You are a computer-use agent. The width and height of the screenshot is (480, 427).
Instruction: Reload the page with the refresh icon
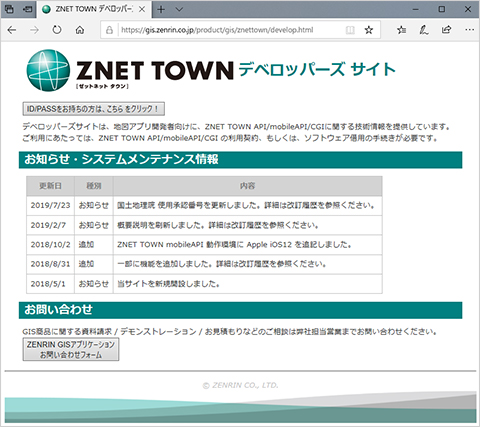click(57, 30)
